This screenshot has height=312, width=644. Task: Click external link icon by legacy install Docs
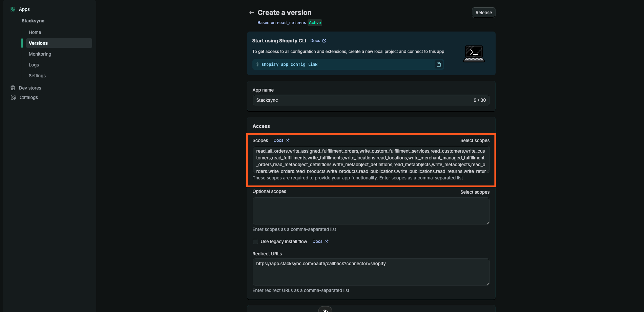pyautogui.click(x=327, y=241)
